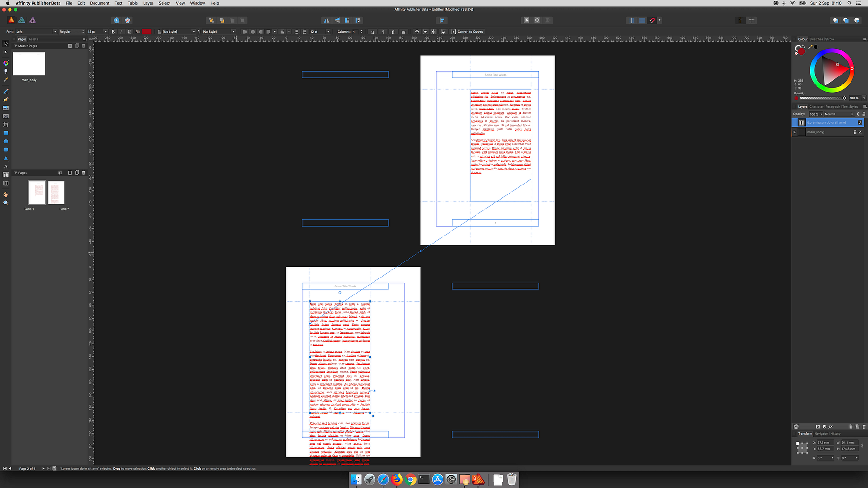Viewport: 868px width, 488px height.
Task: Select the main_body master page thumbnail
Action: tap(29, 64)
